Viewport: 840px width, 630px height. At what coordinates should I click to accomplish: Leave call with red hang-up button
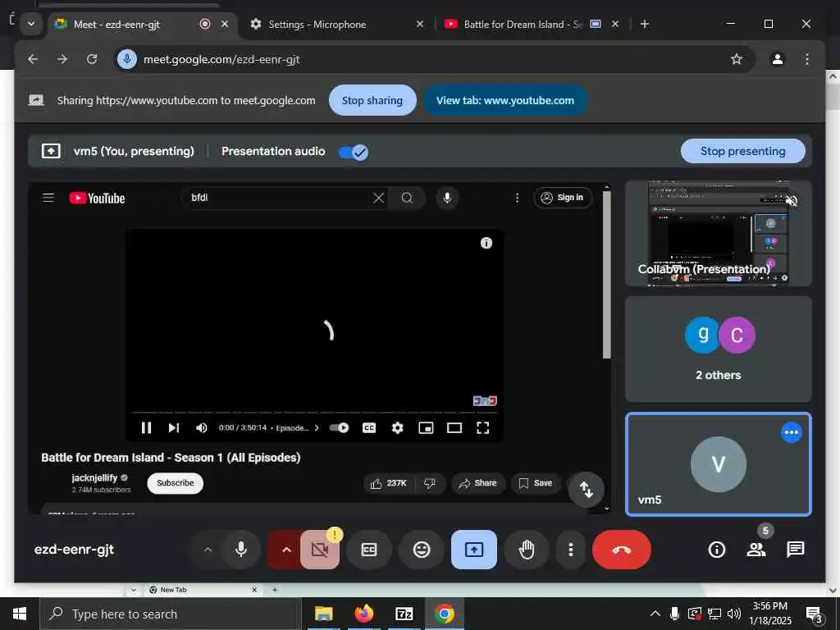(x=622, y=549)
